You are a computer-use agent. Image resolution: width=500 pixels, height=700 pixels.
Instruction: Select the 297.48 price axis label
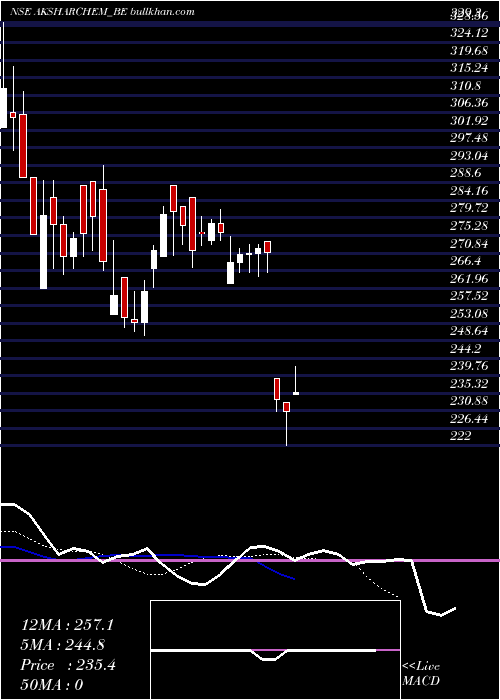pos(470,138)
